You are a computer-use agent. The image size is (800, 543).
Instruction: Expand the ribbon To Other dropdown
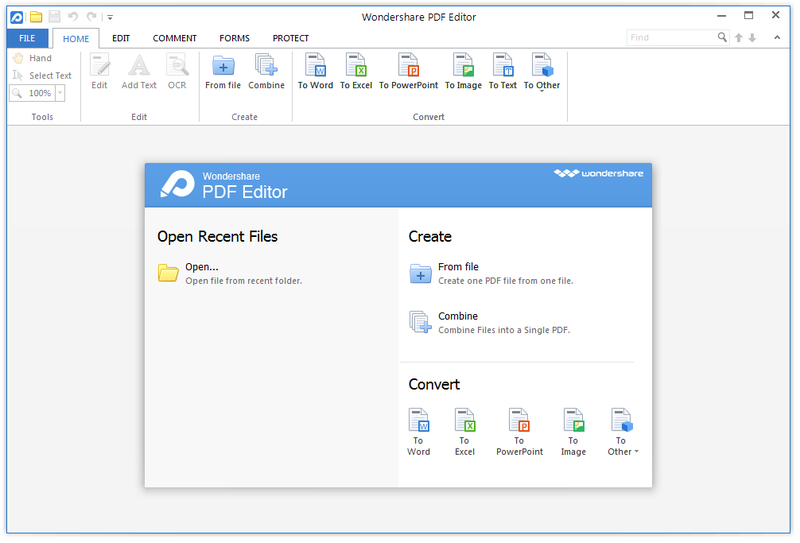[x=542, y=72]
